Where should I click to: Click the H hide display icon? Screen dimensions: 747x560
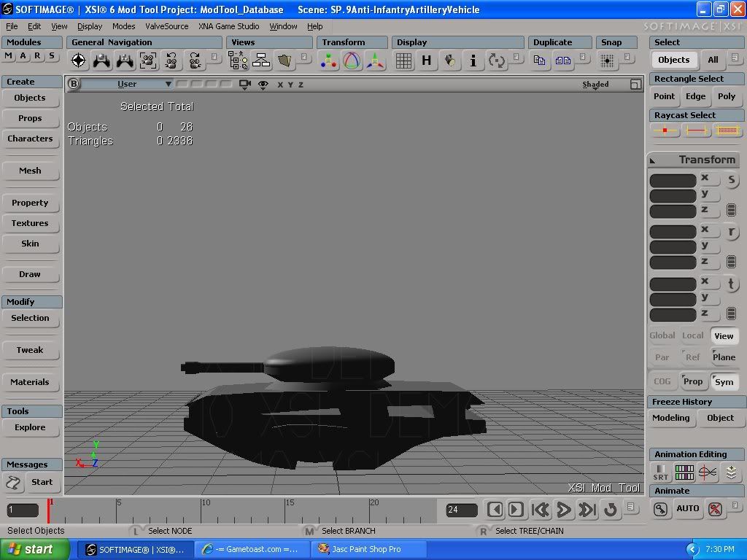(426, 61)
